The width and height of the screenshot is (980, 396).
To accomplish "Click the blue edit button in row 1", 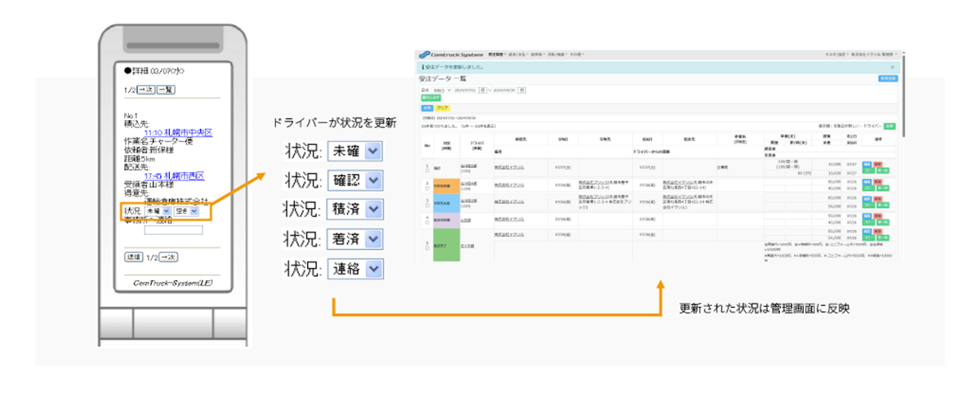I will (x=865, y=164).
